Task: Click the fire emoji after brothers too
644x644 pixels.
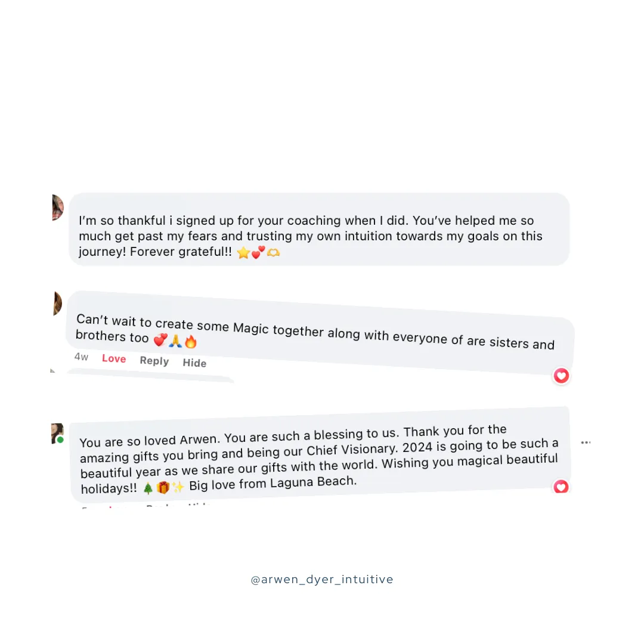Action: point(191,341)
